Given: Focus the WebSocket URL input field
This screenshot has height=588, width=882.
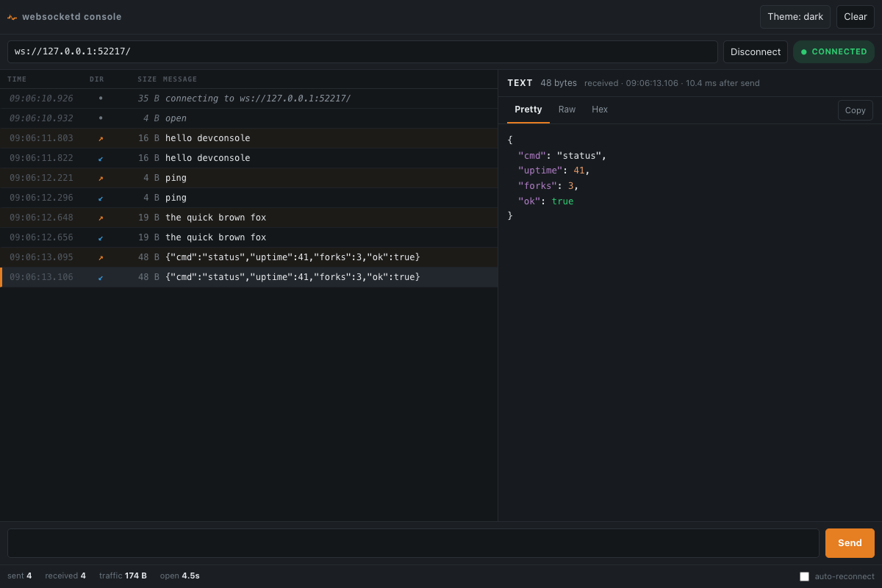Looking at the screenshot, I should point(362,51).
